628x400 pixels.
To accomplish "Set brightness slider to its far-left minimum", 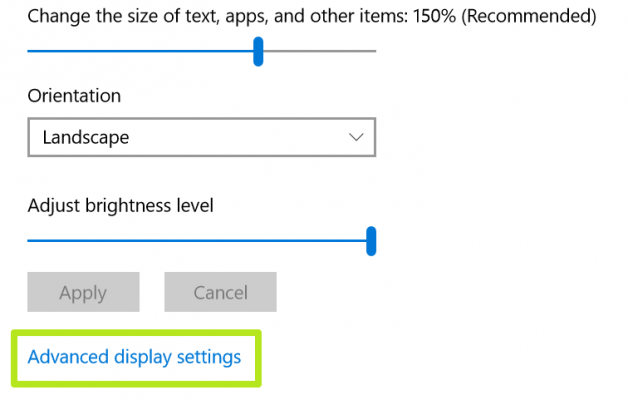I will tap(29, 241).
